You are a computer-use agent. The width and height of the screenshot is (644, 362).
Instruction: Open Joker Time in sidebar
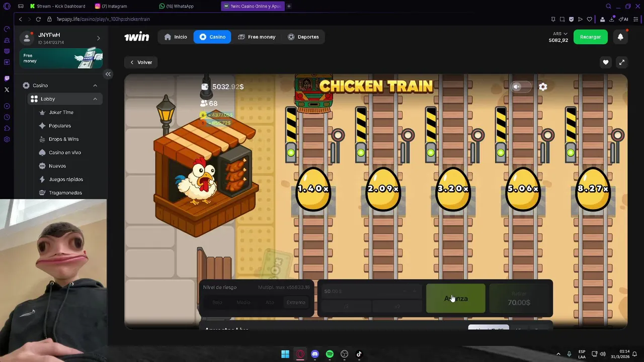tap(61, 112)
